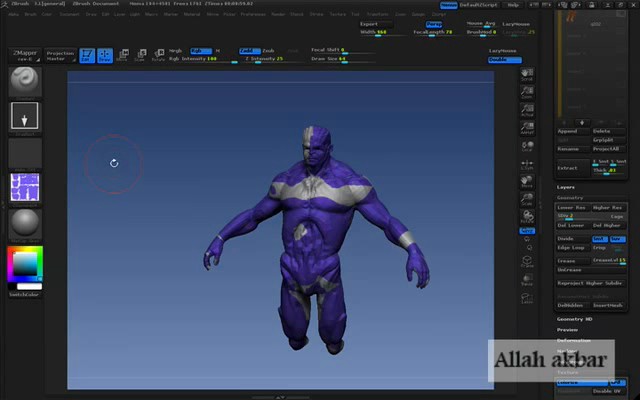Toggle the M material channel button
Screen dimensions: 640x400
tap(218, 51)
